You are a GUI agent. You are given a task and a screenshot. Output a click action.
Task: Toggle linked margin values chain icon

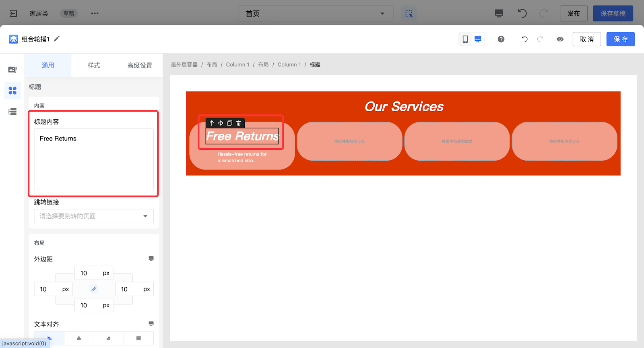[94, 289]
